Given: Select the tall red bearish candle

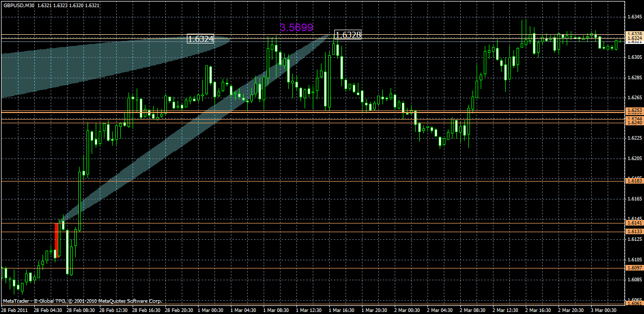Looking at the screenshot, I should pyautogui.click(x=57, y=240).
